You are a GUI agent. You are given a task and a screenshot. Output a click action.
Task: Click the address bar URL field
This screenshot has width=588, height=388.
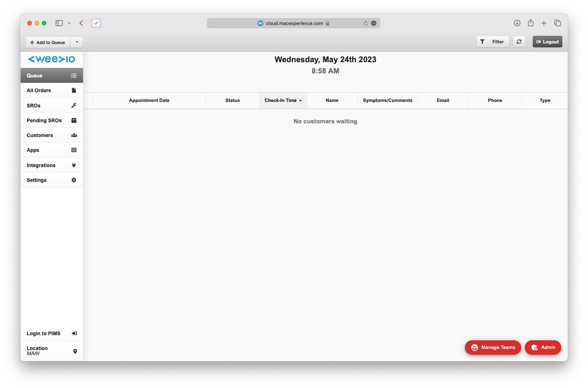[294, 23]
